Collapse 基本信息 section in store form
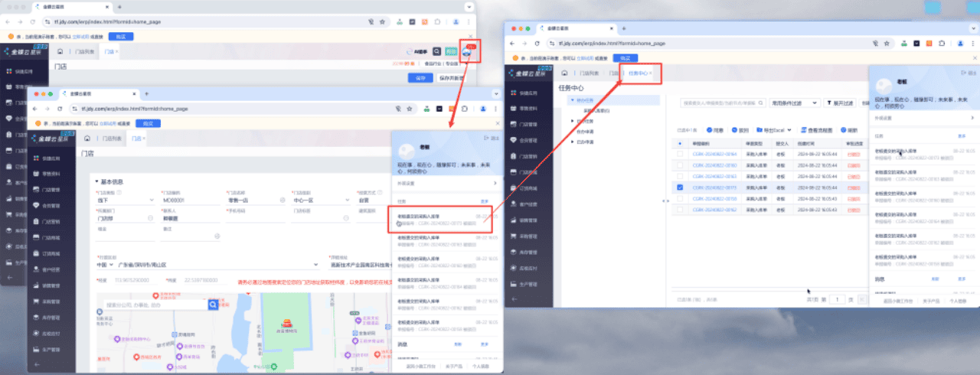This screenshot has width=980, height=375. tap(96, 181)
